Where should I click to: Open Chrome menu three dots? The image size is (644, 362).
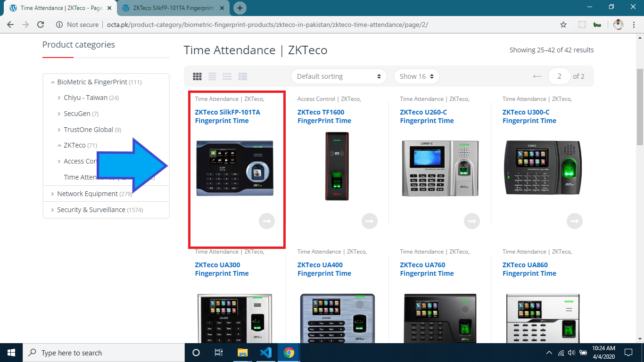(634, 25)
